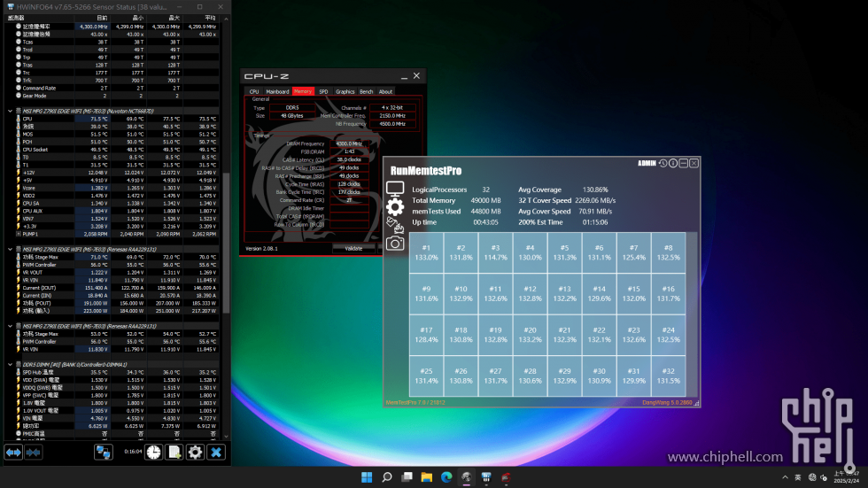Viewport: 868px width, 488px height.
Task: Click MSI dragon app icon on taskbar
Action: pyautogui.click(x=466, y=477)
